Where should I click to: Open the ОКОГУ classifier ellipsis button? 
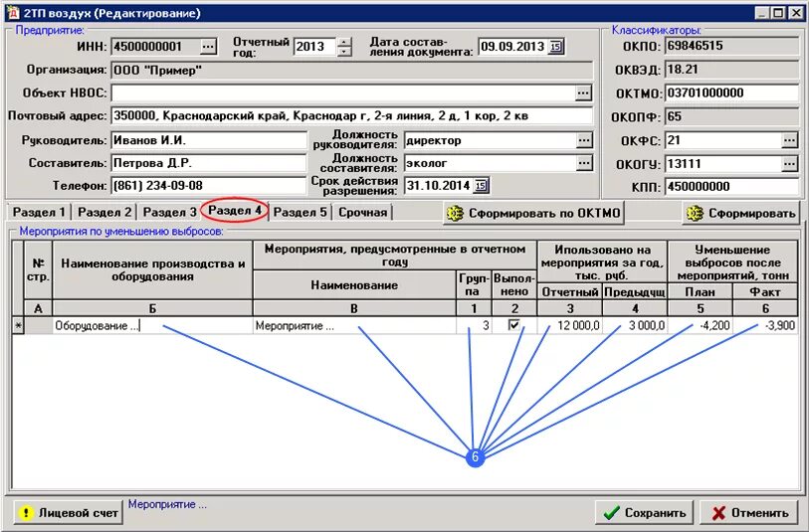[x=789, y=164]
